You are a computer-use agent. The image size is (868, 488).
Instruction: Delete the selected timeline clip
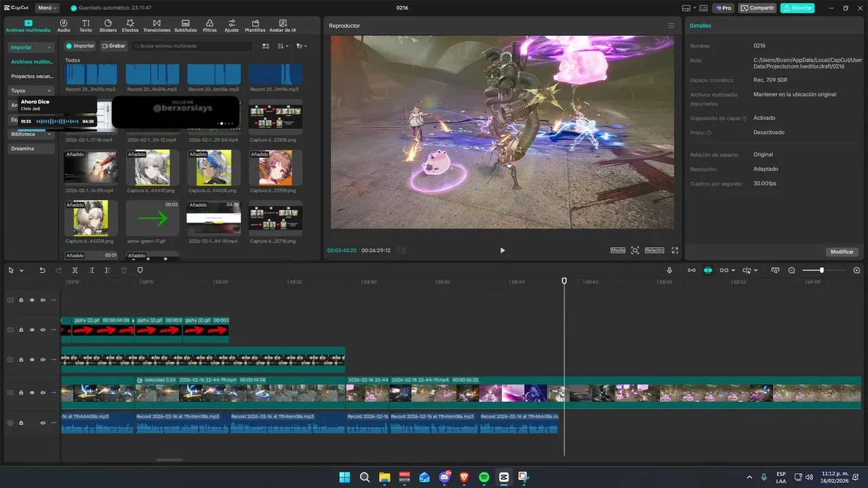pyautogui.click(x=123, y=270)
